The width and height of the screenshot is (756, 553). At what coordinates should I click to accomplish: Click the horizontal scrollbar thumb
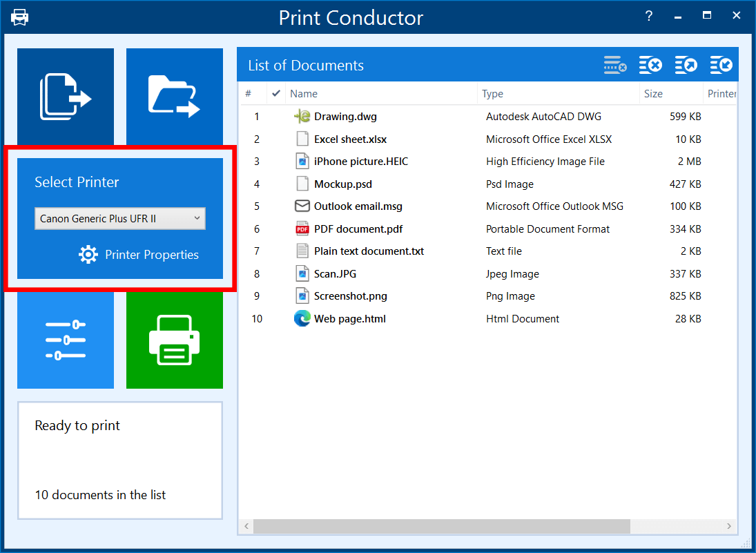pos(442,527)
